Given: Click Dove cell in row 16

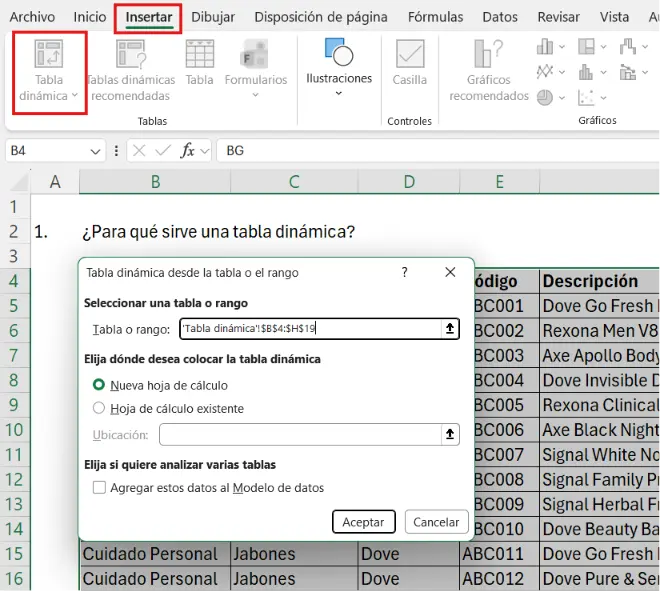Looking at the screenshot, I should tap(409, 578).
